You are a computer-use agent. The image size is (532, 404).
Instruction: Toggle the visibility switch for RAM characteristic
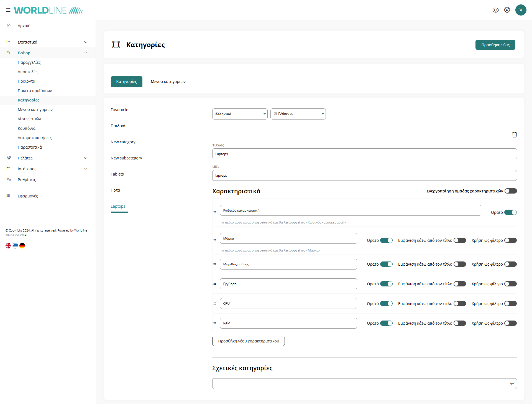tap(386, 323)
